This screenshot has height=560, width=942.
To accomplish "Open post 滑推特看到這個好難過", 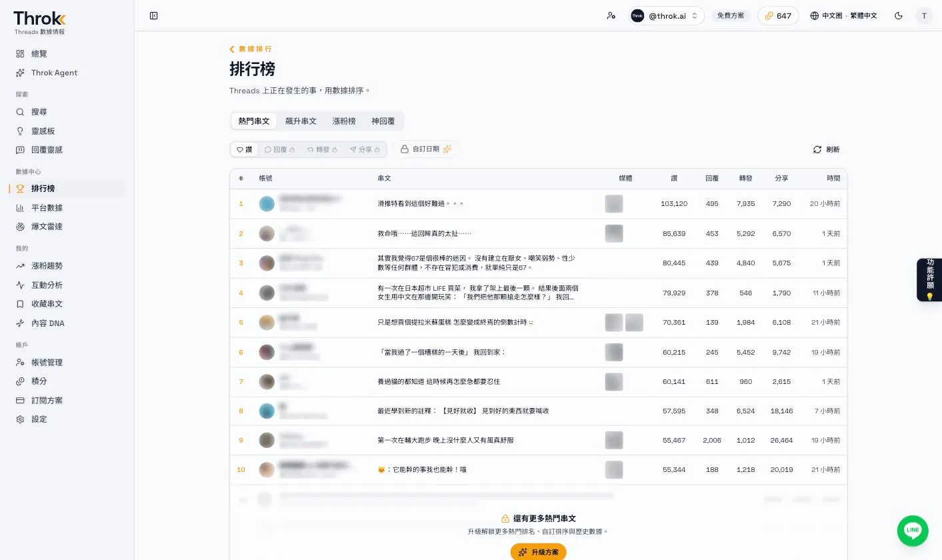I will click(x=421, y=204).
